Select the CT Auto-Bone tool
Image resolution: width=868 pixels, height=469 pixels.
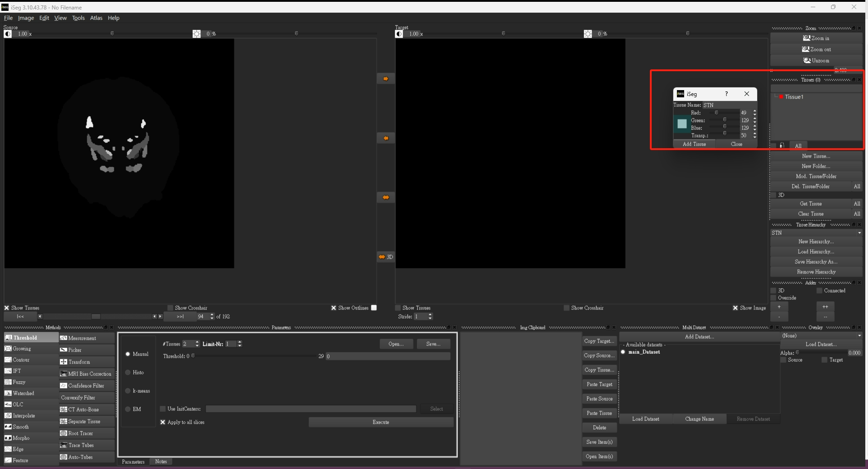83,410
